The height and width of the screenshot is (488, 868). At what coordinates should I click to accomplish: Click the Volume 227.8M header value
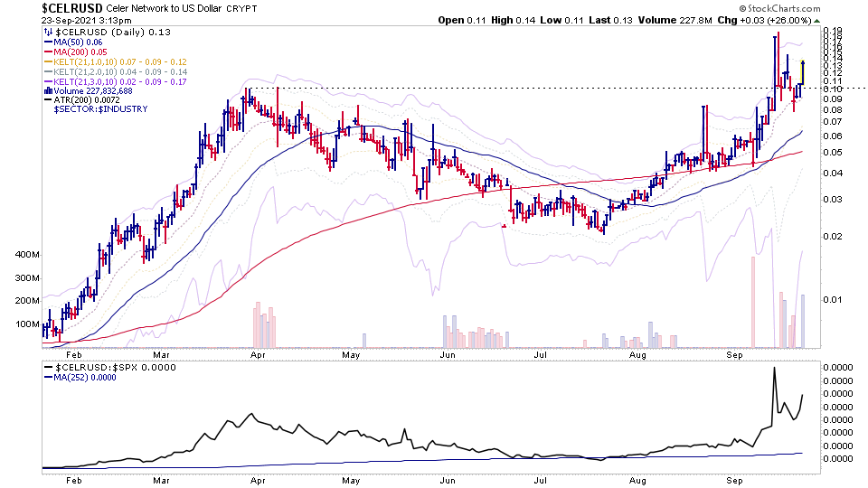pyautogui.click(x=675, y=20)
